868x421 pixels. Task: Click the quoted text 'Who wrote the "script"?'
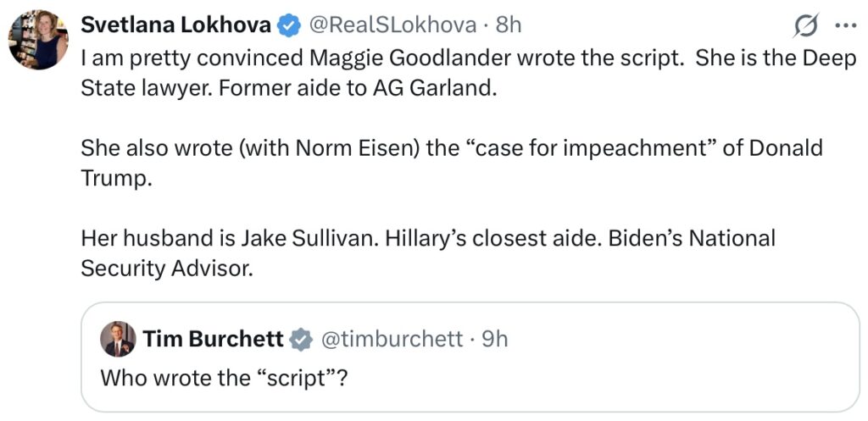click(225, 377)
